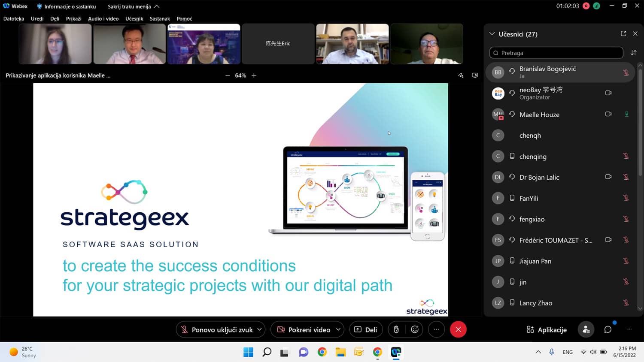Click Dr Bojan Lalic camera icon
The image size is (644, 362).
(608, 177)
